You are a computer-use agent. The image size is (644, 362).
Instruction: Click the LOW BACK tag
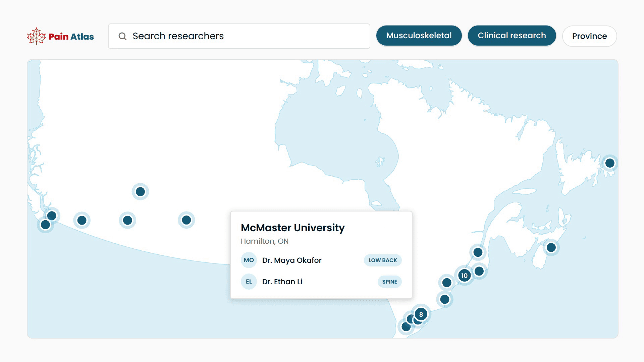383,260
